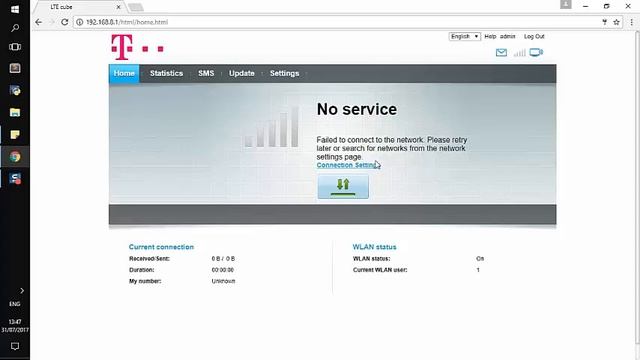Click the Received/Sent value '0 B / 0 B'
This screenshot has height=360, width=640.
223,258
